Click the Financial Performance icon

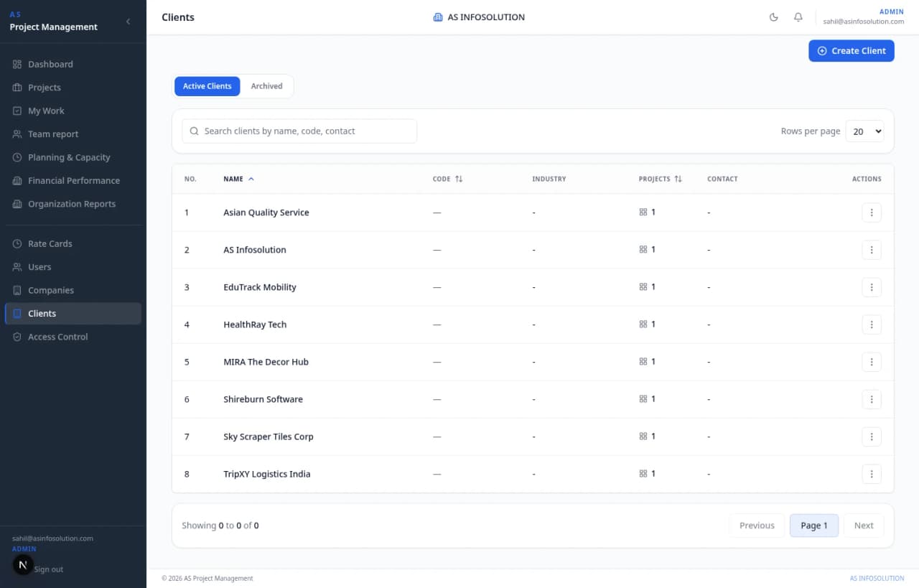tap(17, 181)
